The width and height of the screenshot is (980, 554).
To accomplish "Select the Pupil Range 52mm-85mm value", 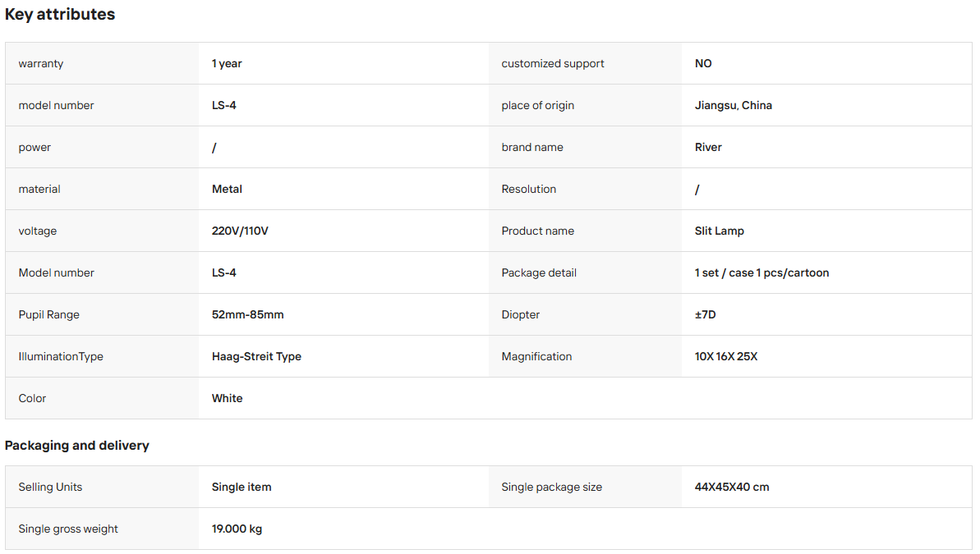I will click(247, 315).
